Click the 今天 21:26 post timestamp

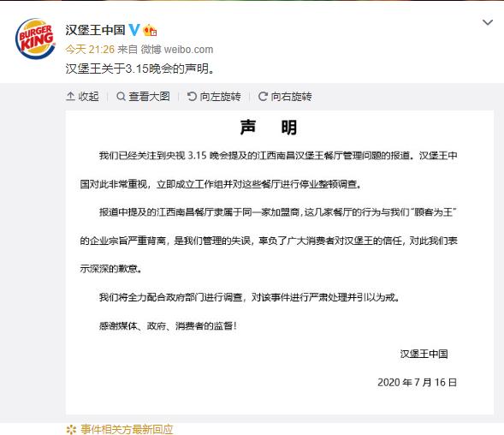[x=90, y=49]
